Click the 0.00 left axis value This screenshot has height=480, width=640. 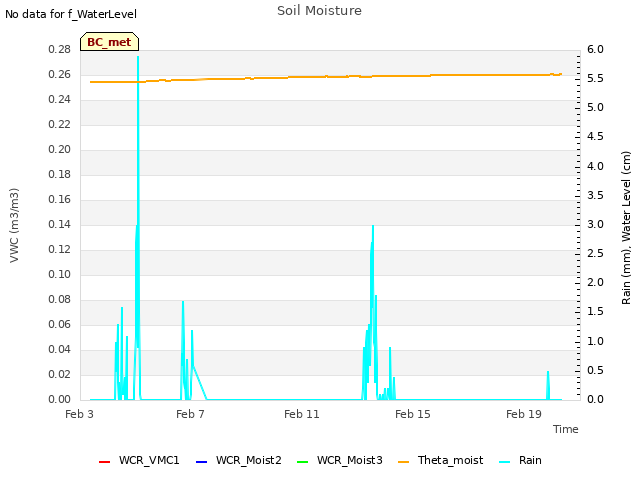pos(60,400)
